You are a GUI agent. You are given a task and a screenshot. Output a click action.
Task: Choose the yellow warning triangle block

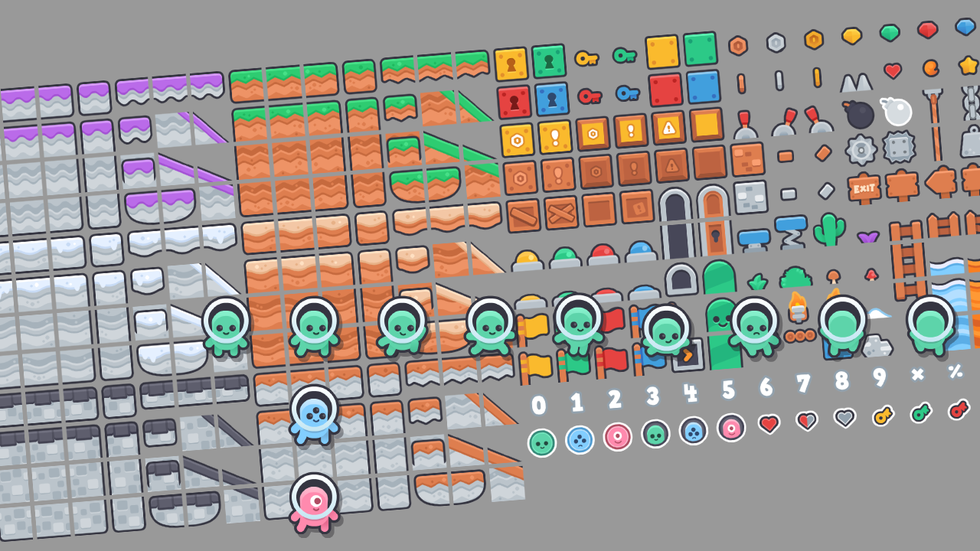click(x=668, y=128)
